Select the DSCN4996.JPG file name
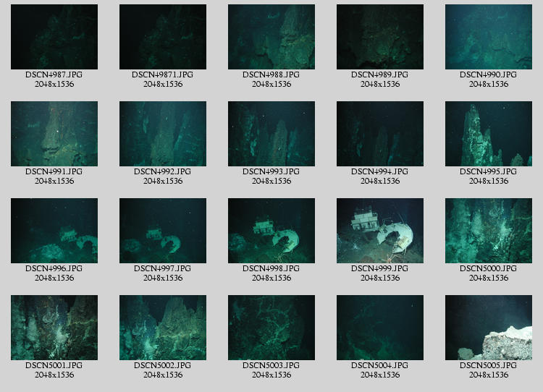This screenshot has height=392, width=543. click(54, 268)
